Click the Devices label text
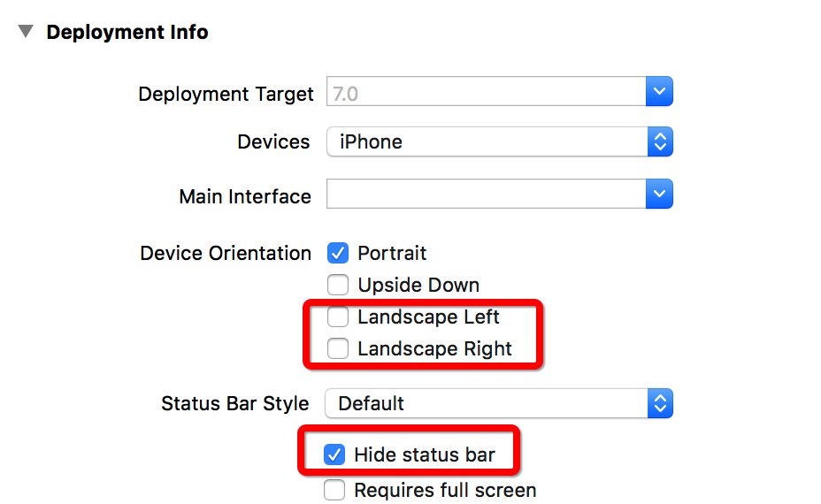Screen dimensions: 821x504 (x=273, y=142)
